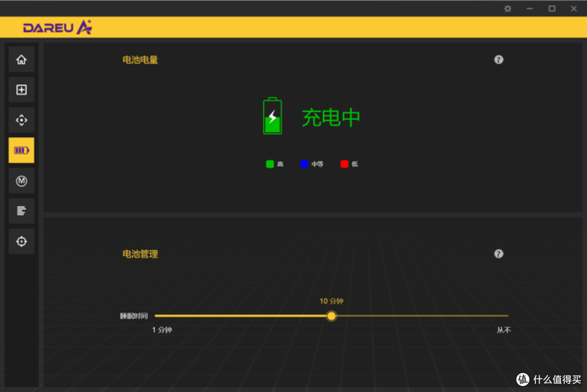Open the four-arrow crosshair sidebar page
587x392 pixels.
pyautogui.click(x=21, y=120)
